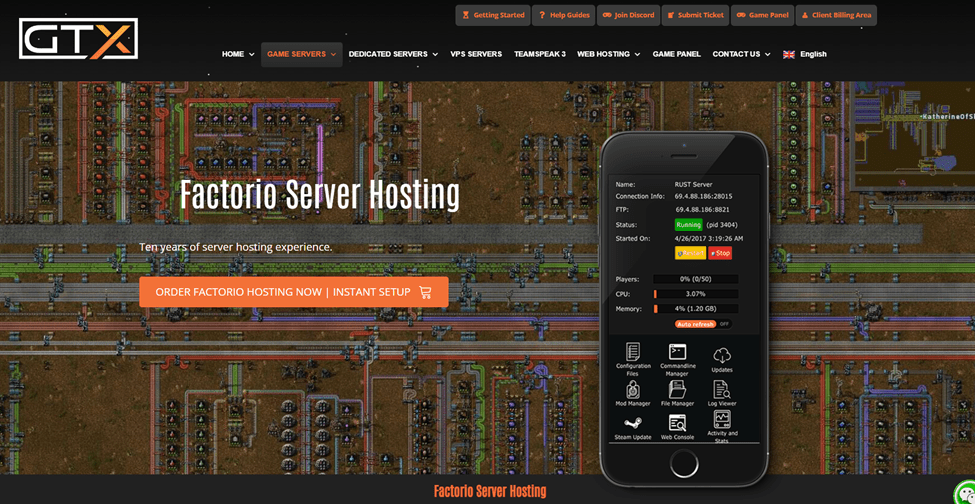Open the Web Hosting dropdown menu
Screen dimensions: 975x504
tap(608, 54)
